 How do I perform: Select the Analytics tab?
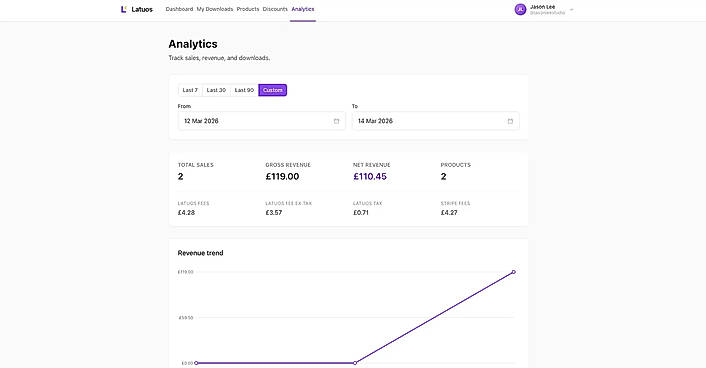click(303, 9)
